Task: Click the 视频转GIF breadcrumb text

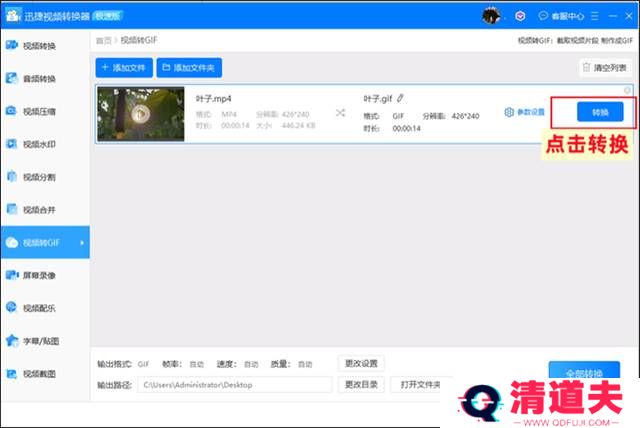Action: tap(139, 40)
